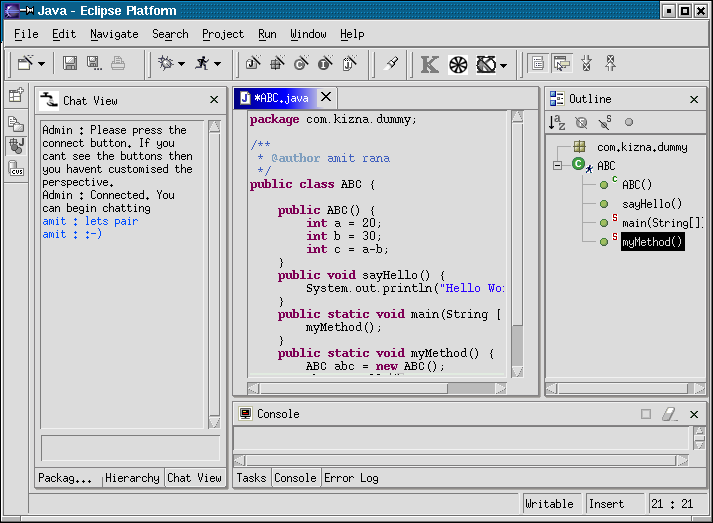Close the ABC.java editor tab
713x523 pixels.
(326, 97)
